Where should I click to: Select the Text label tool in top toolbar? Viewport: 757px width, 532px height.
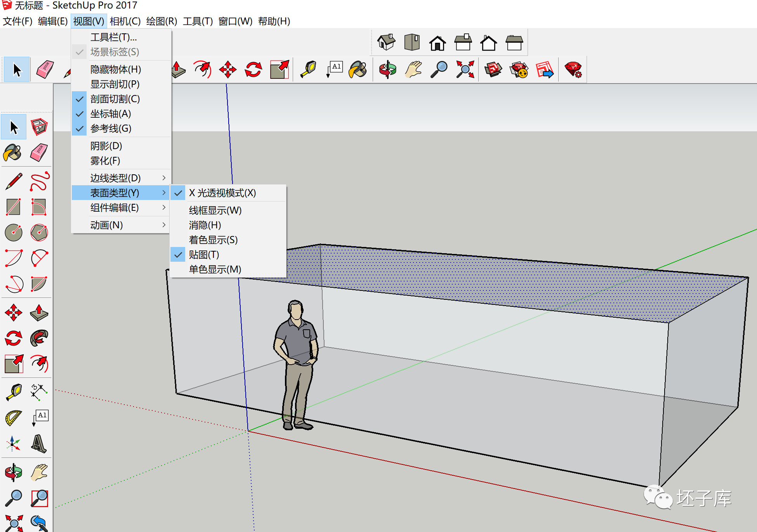334,70
